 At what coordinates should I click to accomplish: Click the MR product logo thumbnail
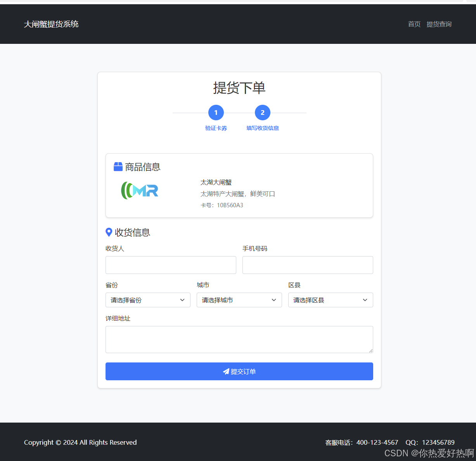140,191
